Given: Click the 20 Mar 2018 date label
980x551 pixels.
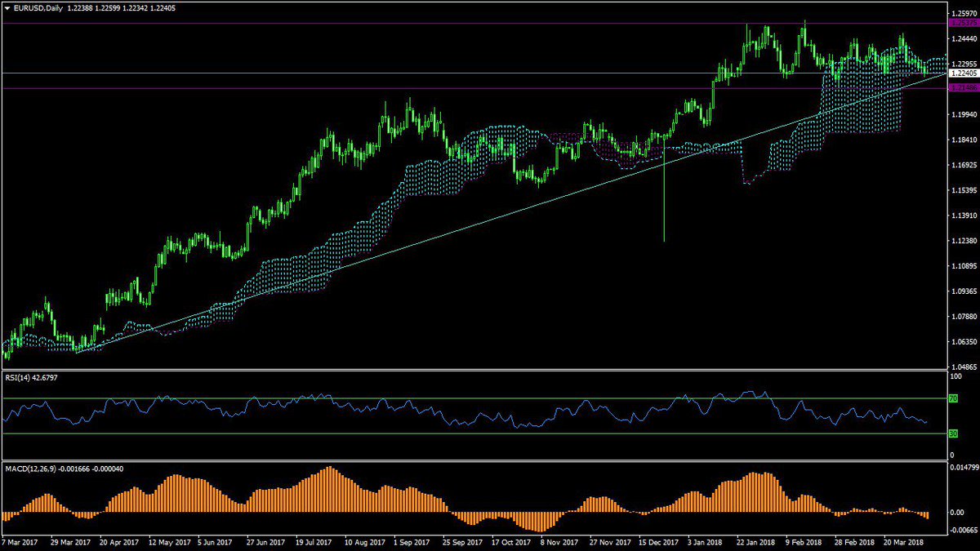Looking at the screenshot, I should point(905,541).
